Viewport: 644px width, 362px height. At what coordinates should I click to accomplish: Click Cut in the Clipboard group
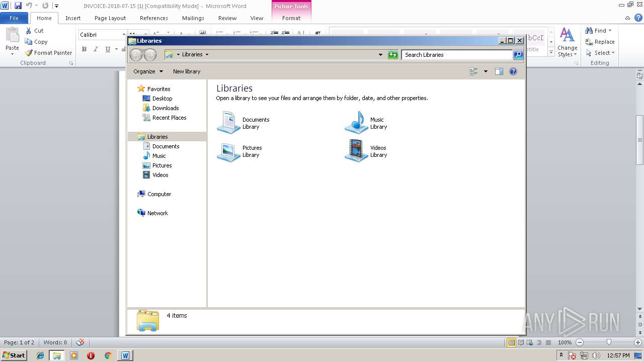pos(34,31)
